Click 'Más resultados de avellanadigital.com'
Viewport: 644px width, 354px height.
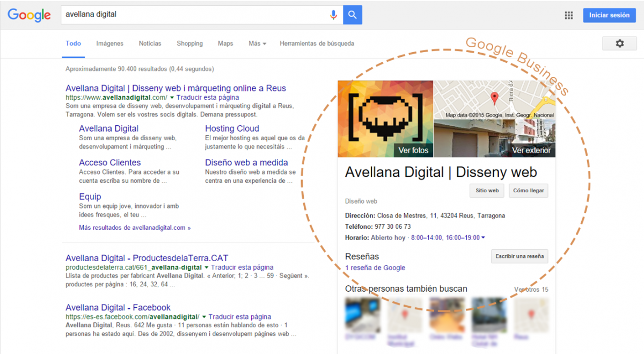pyautogui.click(x=135, y=228)
